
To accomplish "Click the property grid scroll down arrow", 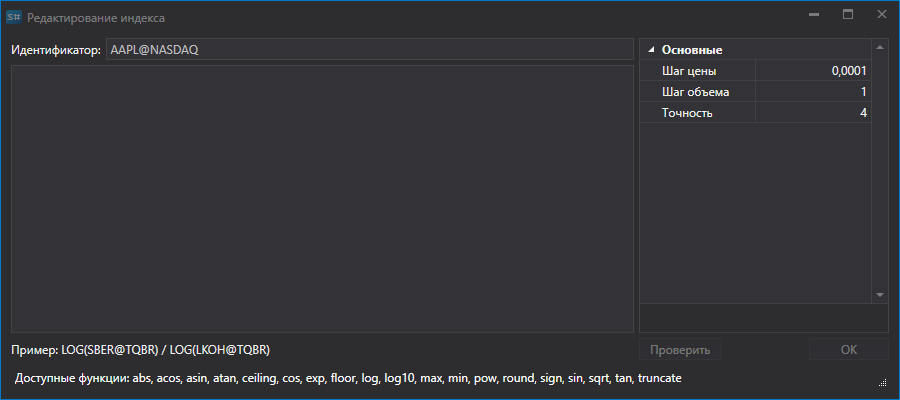I will click(x=880, y=295).
